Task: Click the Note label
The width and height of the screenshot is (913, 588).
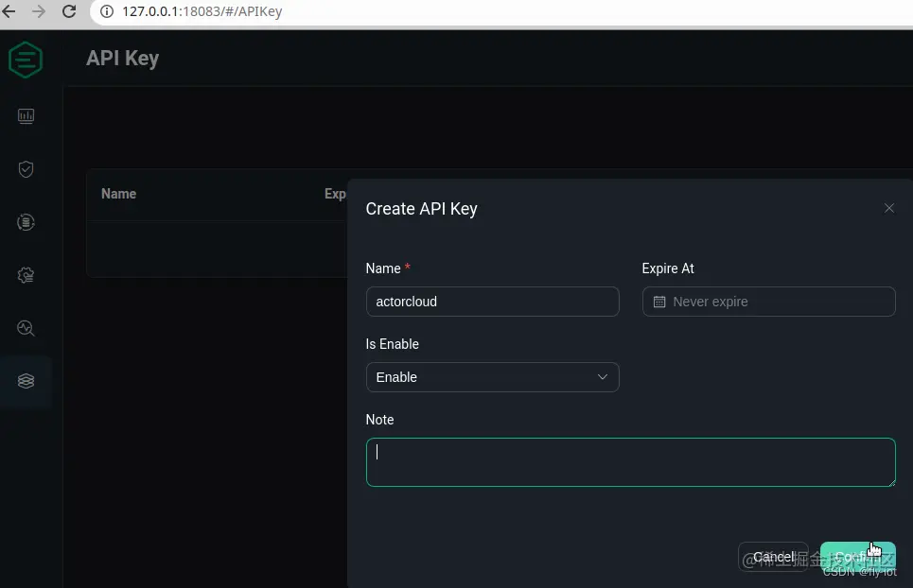Action: pos(379,420)
